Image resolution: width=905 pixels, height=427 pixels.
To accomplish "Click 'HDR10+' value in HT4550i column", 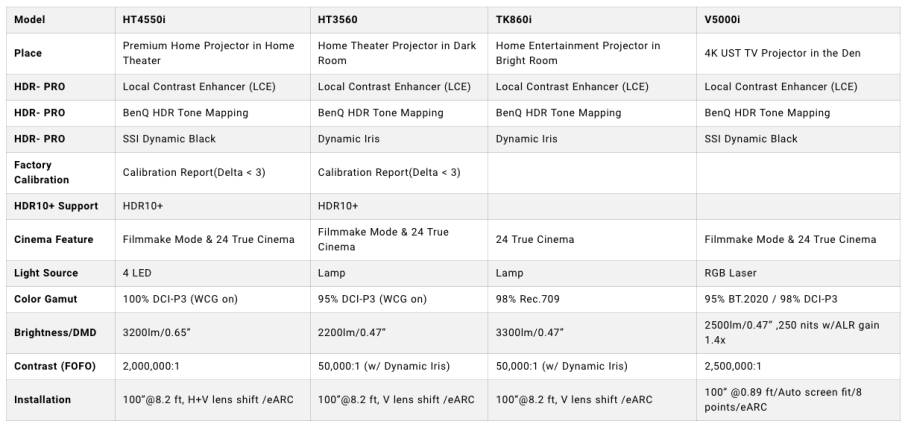I will [x=143, y=206].
